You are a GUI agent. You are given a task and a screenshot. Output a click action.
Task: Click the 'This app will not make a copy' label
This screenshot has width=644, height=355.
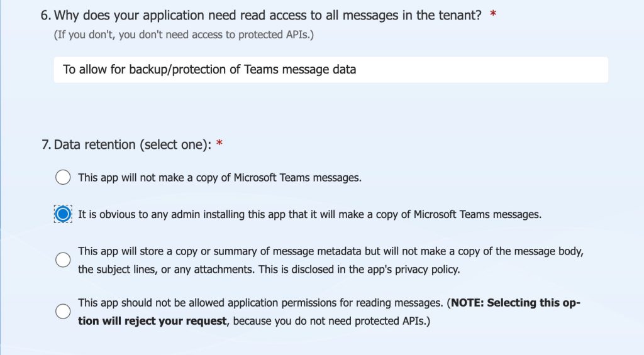(219, 178)
